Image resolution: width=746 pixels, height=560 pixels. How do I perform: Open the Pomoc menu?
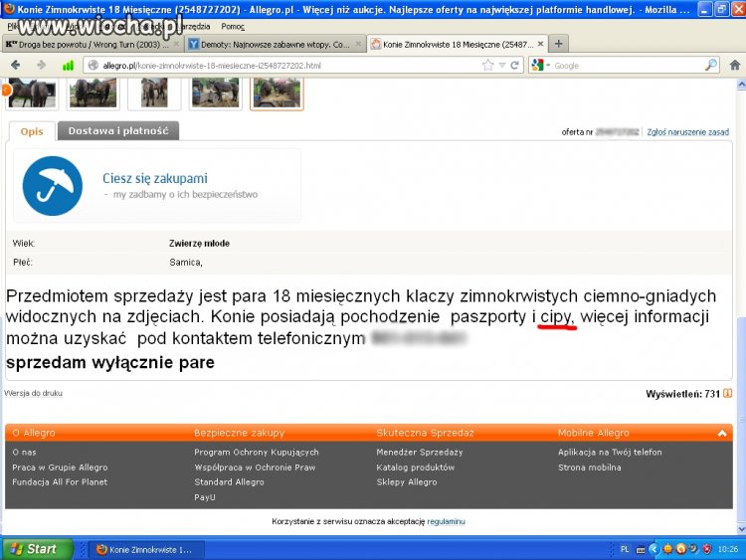233,27
